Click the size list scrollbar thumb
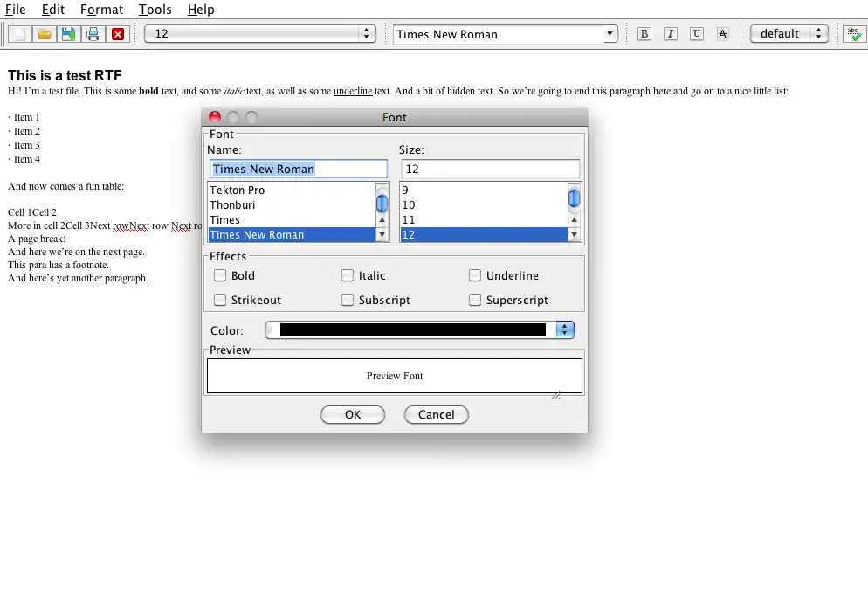Image resolution: width=868 pixels, height=603 pixels. pyautogui.click(x=574, y=198)
